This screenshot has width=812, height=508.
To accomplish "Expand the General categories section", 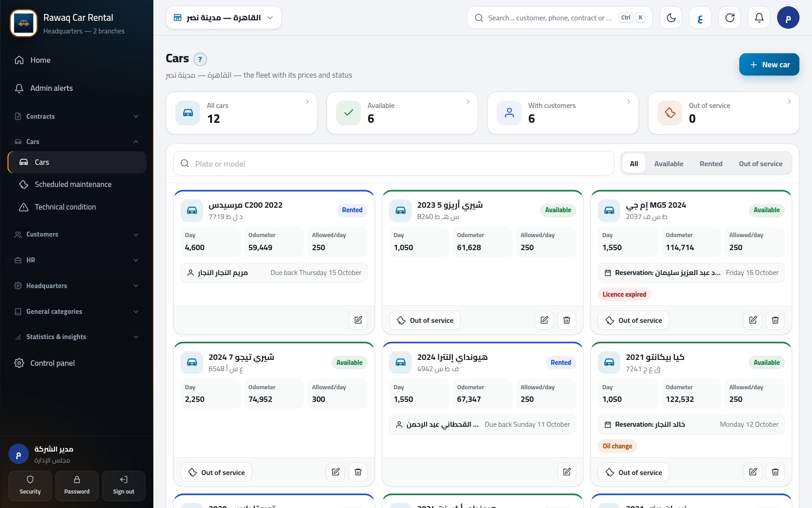I will point(77,312).
